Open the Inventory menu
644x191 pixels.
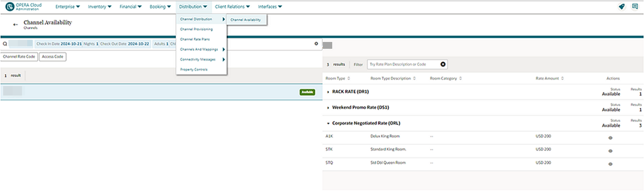(100, 7)
